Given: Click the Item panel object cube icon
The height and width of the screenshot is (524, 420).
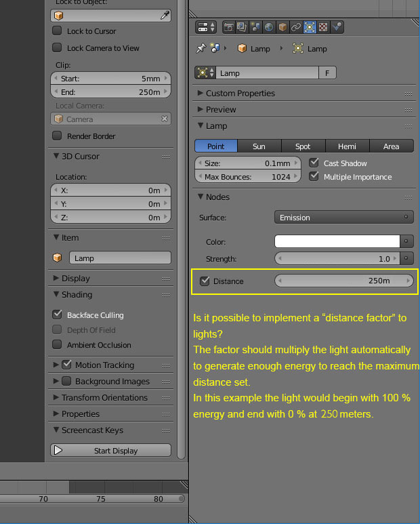Looking at the screenshot, I should [58, 258].
